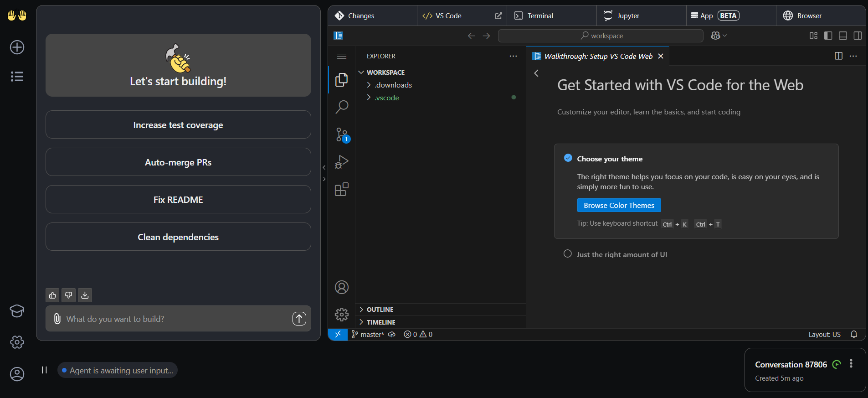This screenshot has height=398, width=868.
Task: Go back from the walkthrough page
Action: coord(536,73)
